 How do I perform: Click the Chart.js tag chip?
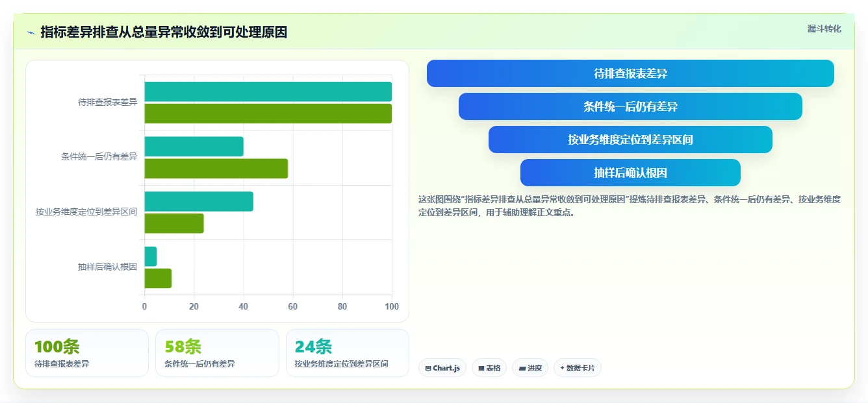(442, 368)
